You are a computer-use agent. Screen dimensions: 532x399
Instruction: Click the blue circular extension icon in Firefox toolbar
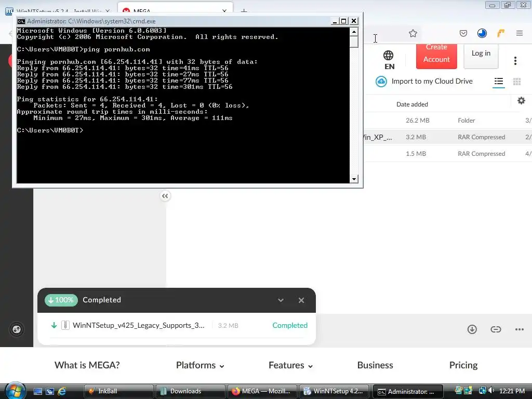coord(482,33)
